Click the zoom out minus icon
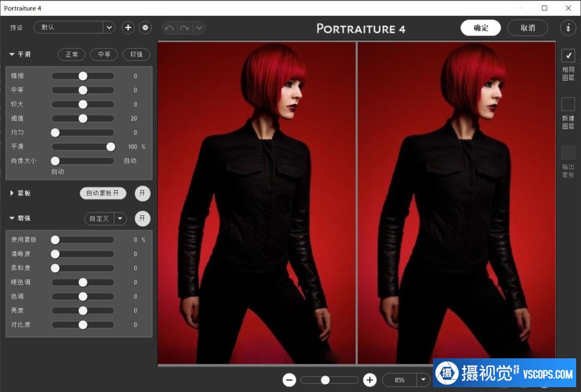This screenshot has height=392, width=581. point(289,380)
